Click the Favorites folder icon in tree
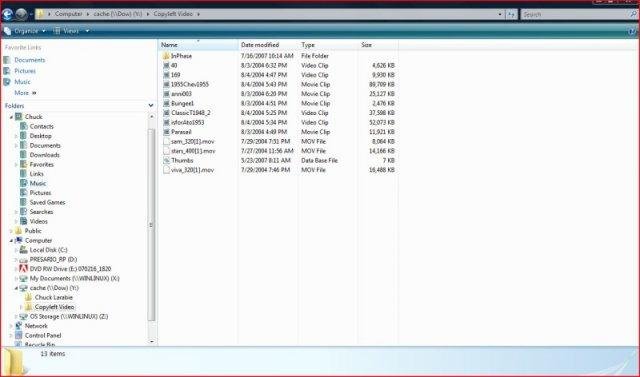 point(24,164)
